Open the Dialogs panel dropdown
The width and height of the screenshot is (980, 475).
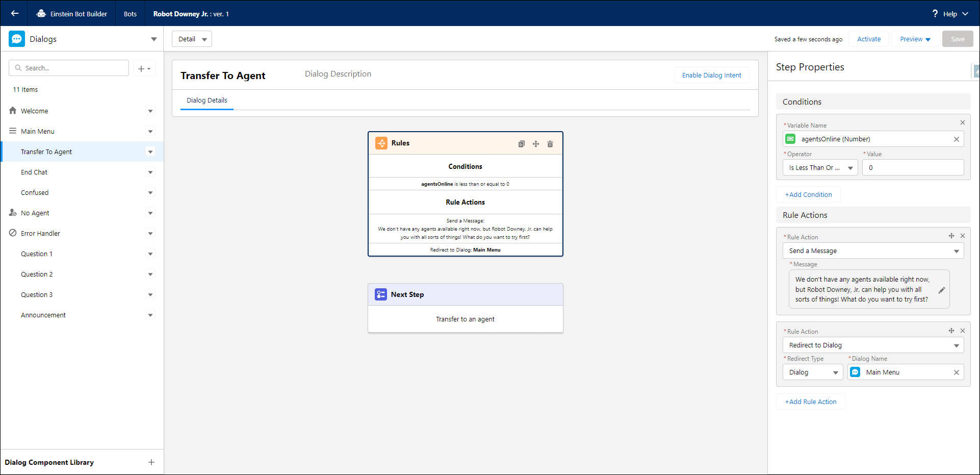coord(154,39)
